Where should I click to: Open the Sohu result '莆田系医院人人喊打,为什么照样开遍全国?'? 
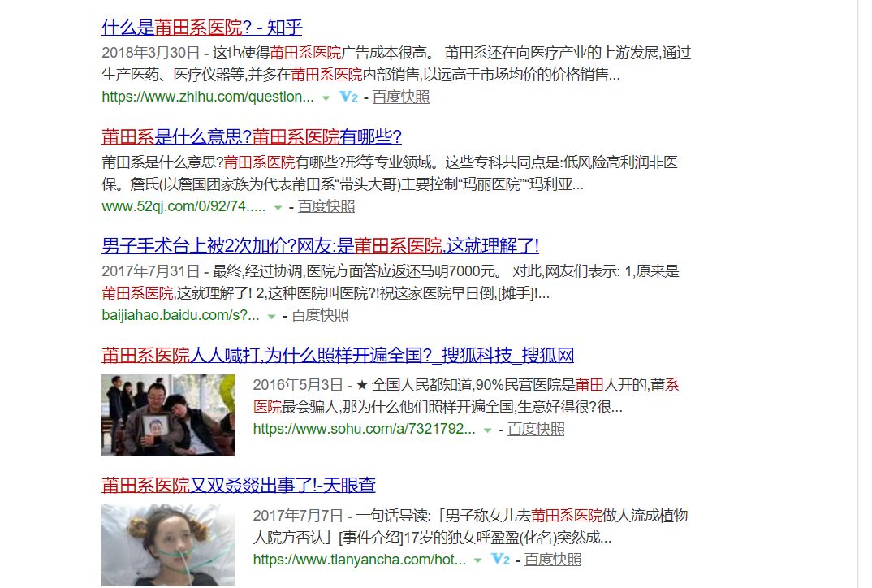click(x=338, y=355)
